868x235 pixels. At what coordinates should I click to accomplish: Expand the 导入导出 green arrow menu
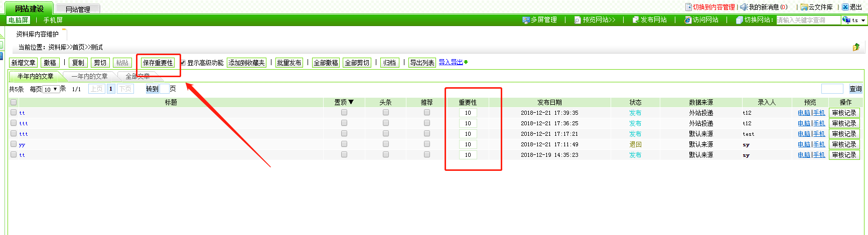tap(466, 62)
